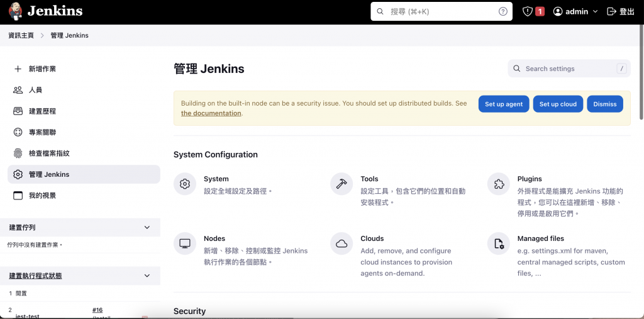644x319 pixels.
Task: Click the 管理 Jenkins breadcrumb
Action: point(69,35)
